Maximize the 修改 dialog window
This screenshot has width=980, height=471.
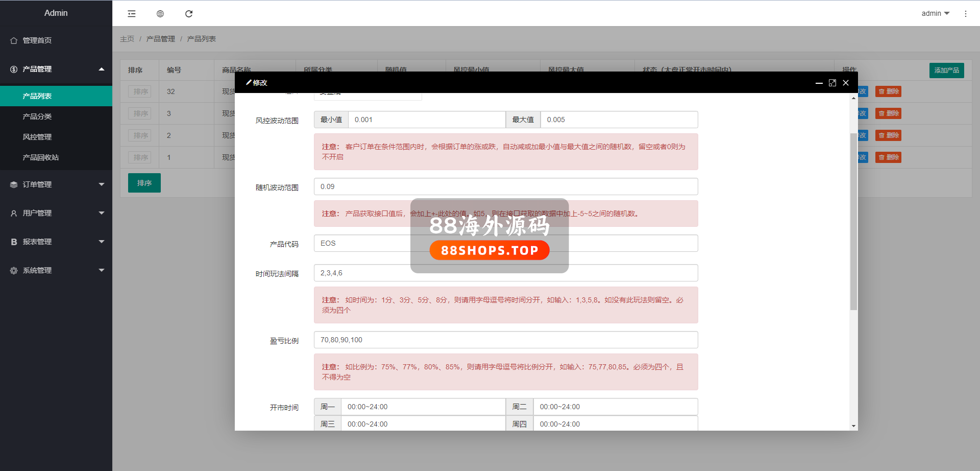tap(832, 83)
